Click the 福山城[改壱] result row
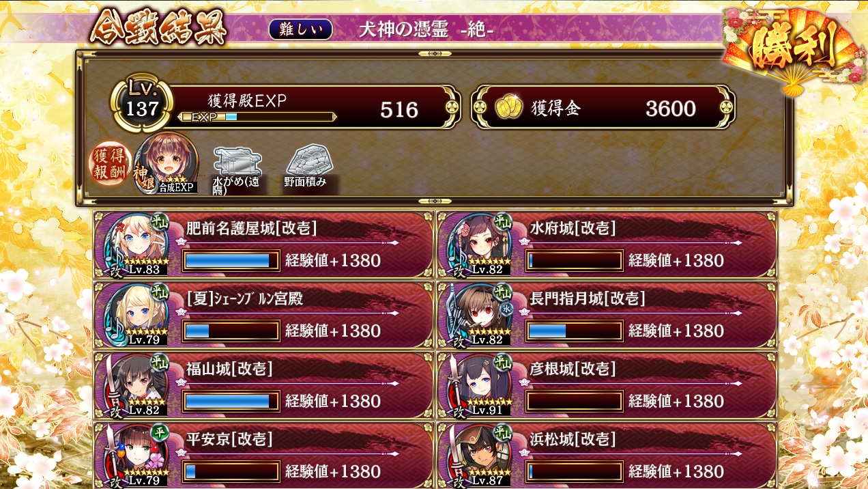The width and height of the screenshot is (868, 489). coord(264,385)
